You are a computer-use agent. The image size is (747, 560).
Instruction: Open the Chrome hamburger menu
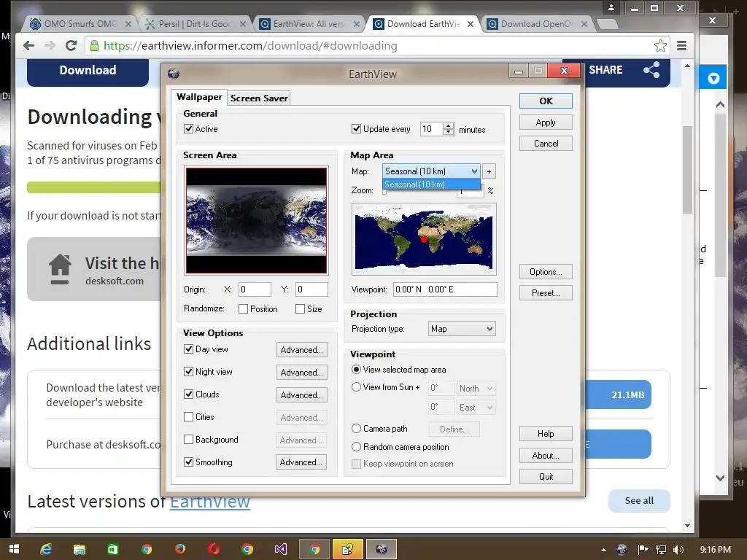(682, 46)
